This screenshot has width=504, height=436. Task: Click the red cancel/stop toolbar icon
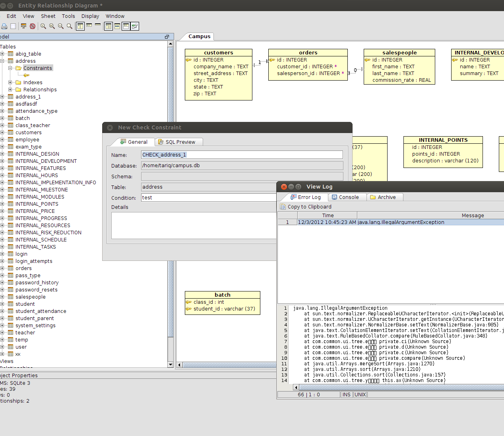(x=33, y=26)
